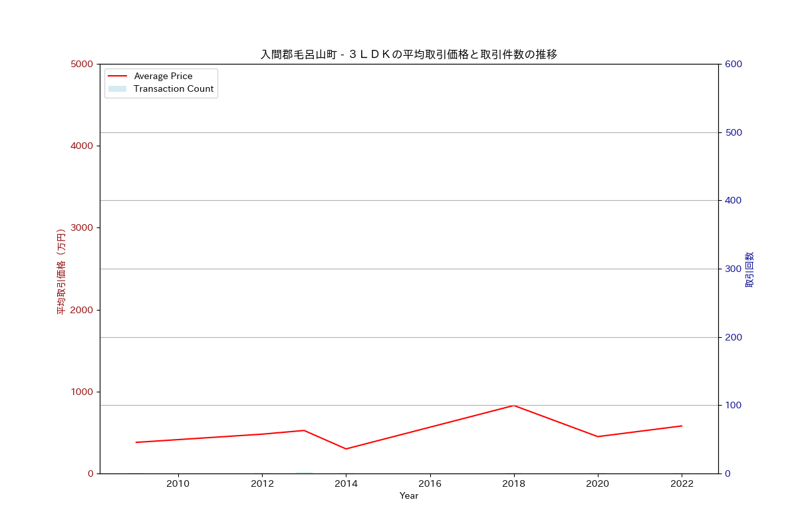Click the 2018 tick label
The image size is (798, 532).
[x=513, y=485]
